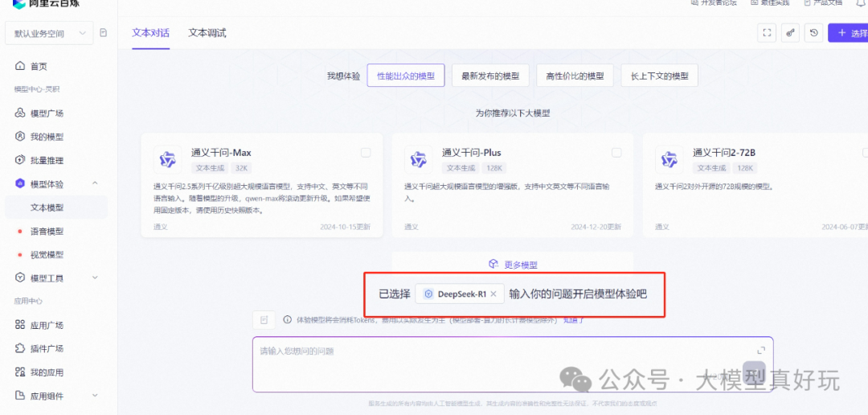
Task: Check the 通义千问-Plus checkbox
Action: [x=616, y=153]
